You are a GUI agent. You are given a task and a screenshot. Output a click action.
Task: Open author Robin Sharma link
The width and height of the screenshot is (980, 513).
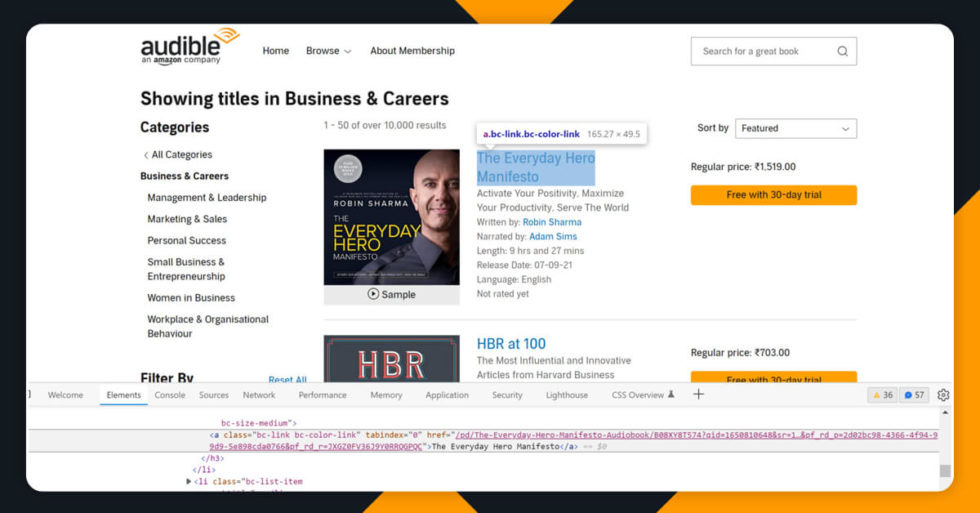tap(552, 222)
